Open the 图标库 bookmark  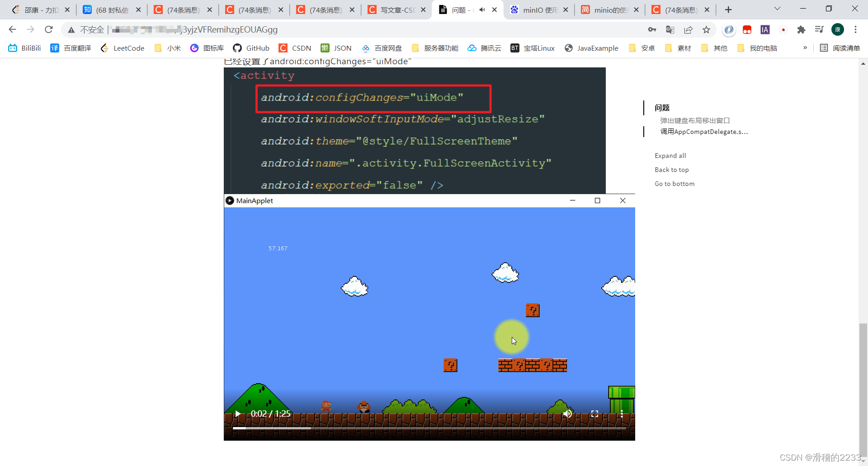207,48
